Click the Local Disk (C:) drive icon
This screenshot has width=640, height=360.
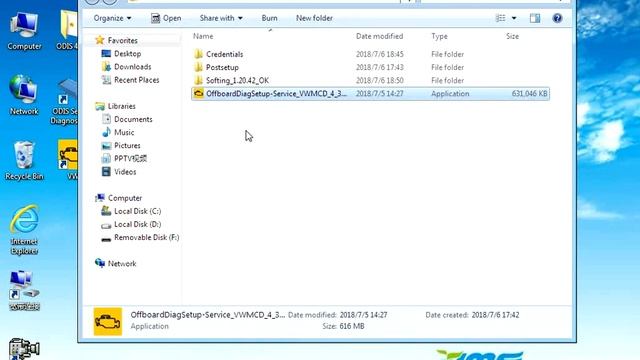pyautogui.click(x=106, y=211)
